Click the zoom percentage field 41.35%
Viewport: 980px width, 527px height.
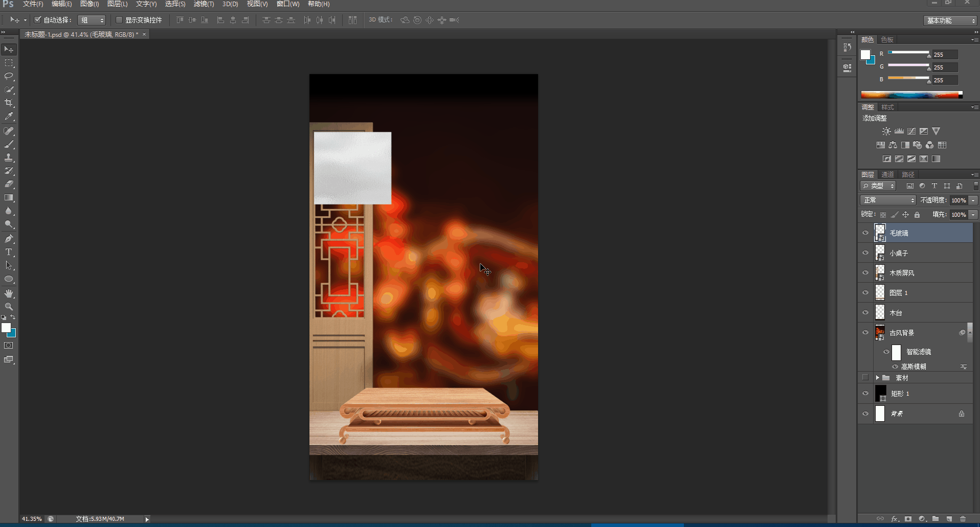(x=32, y=519)
